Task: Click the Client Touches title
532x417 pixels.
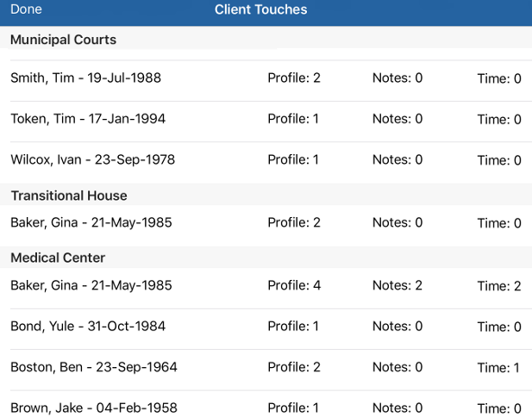Action: [x=260, y=9]
